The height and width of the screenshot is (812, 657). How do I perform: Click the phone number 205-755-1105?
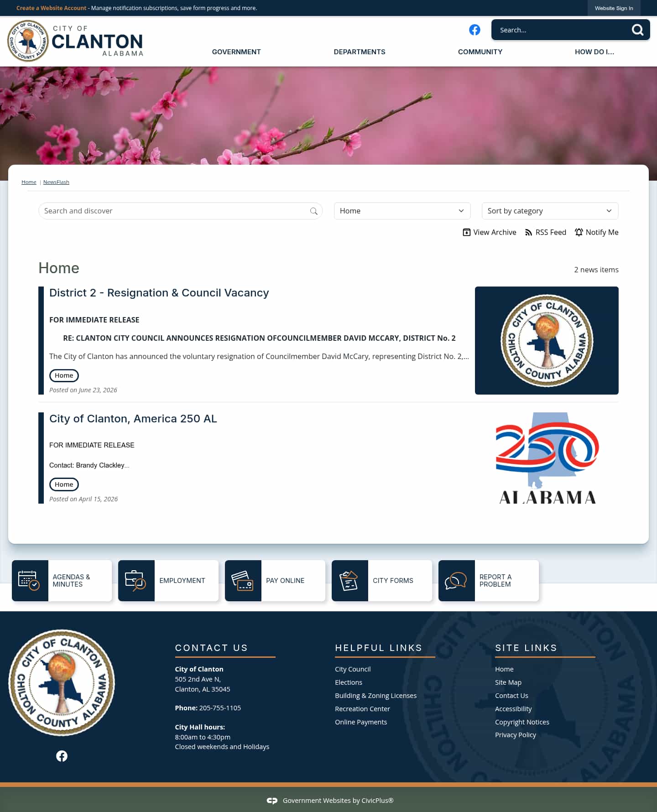click(x=220, y=708)
